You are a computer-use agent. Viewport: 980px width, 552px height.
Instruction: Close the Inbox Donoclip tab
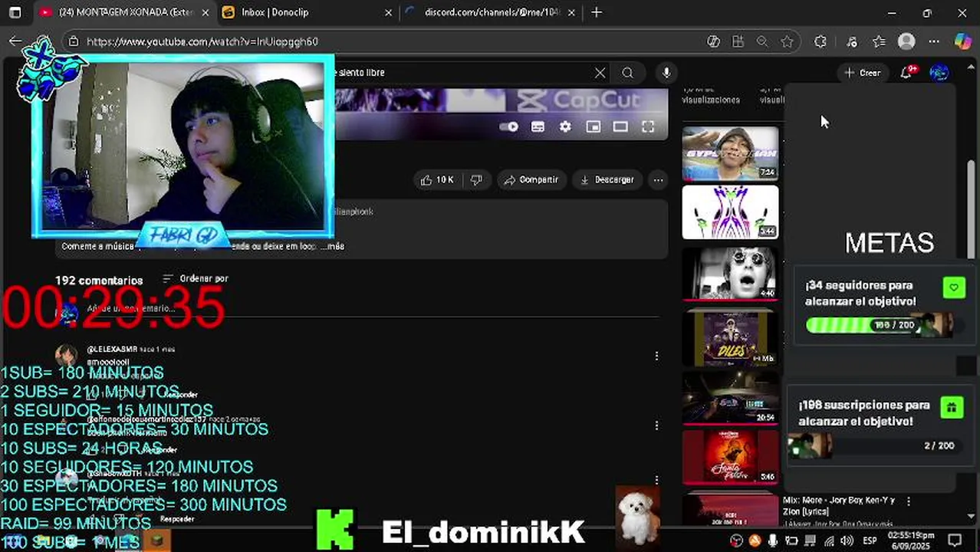pyautogui.click(x=388, y=12)
